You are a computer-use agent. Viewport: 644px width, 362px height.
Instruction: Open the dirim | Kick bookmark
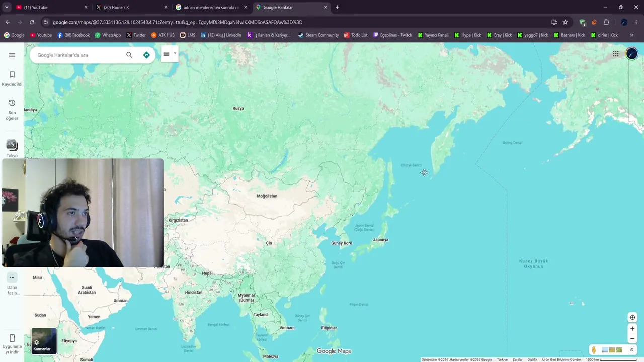pos(604,35)
